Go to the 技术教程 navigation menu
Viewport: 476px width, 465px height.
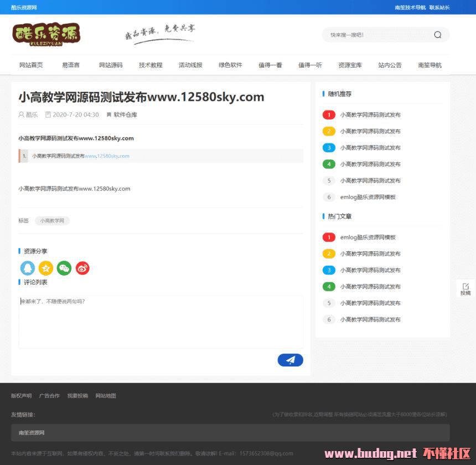coord(151,65)
